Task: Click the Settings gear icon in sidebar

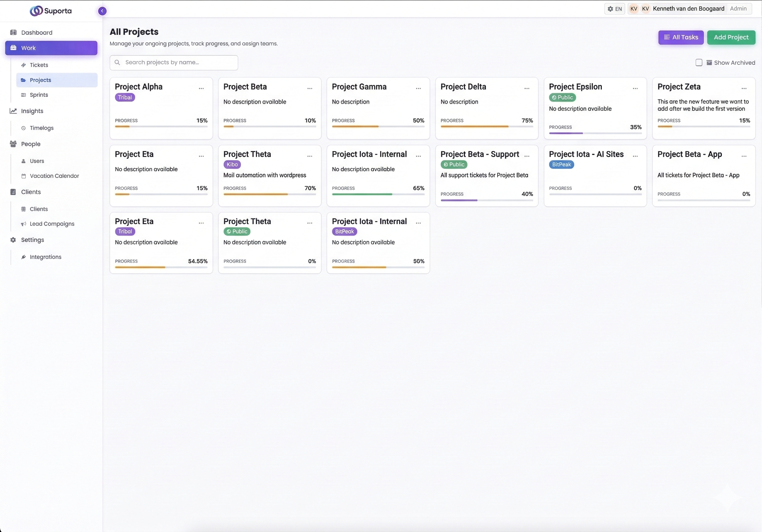Action: click(13, 240)
